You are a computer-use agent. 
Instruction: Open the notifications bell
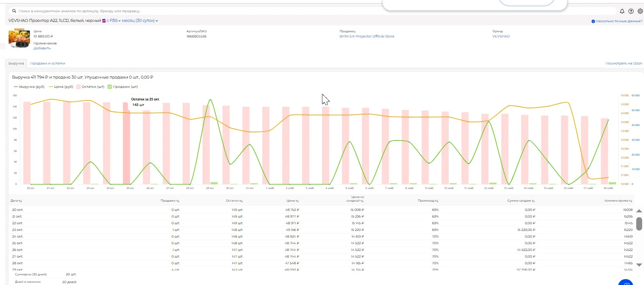point(622,11)
